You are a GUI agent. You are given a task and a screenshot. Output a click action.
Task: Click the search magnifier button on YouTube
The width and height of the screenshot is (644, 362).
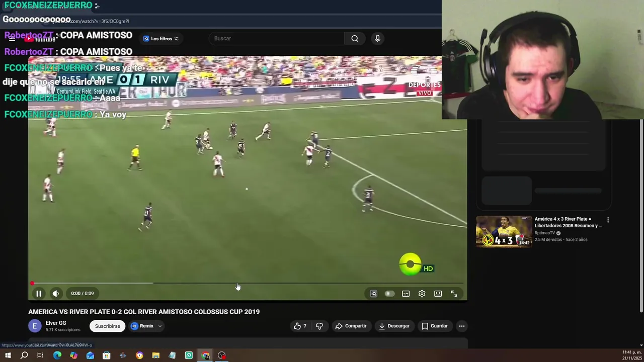355,39
